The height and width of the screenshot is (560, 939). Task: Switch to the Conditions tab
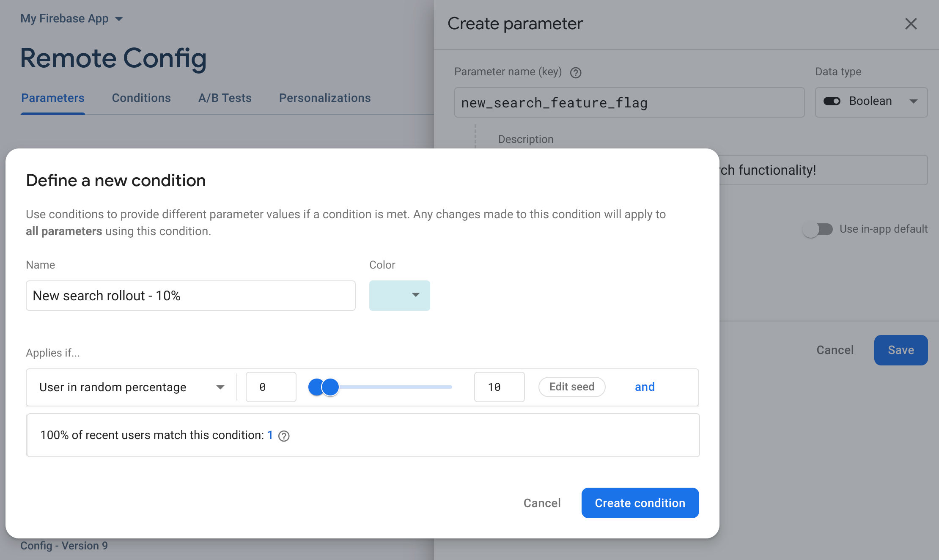tap(140, 97)
